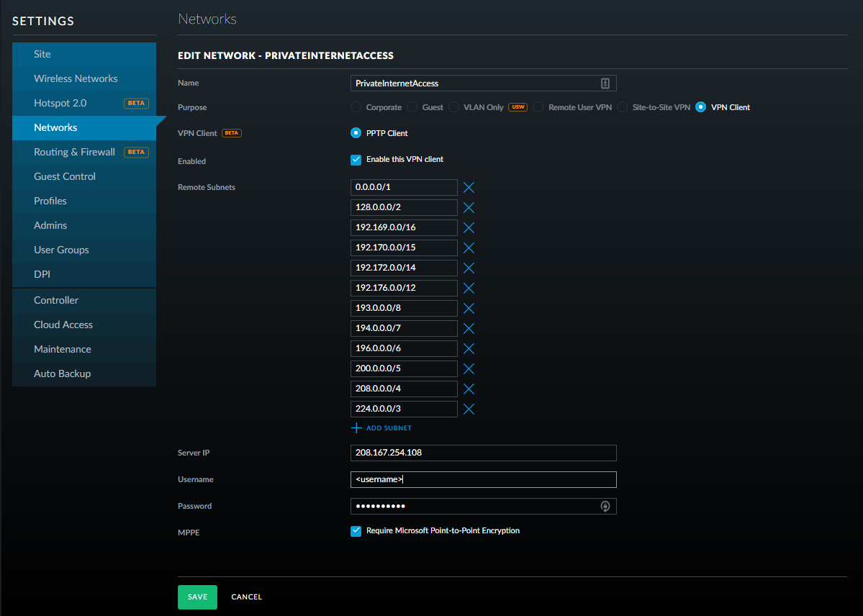Select Corporate purpose radio button
863x616 pixels.
[356, 107]
